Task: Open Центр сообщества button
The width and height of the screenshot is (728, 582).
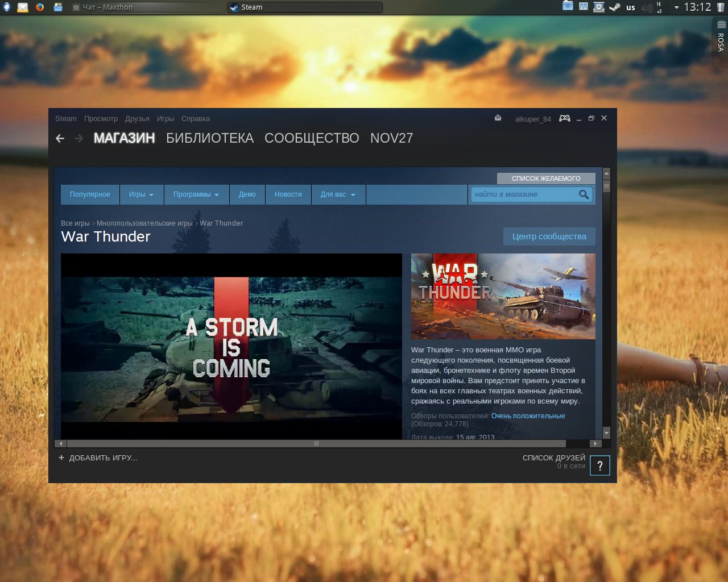Action: click(549, 236)
